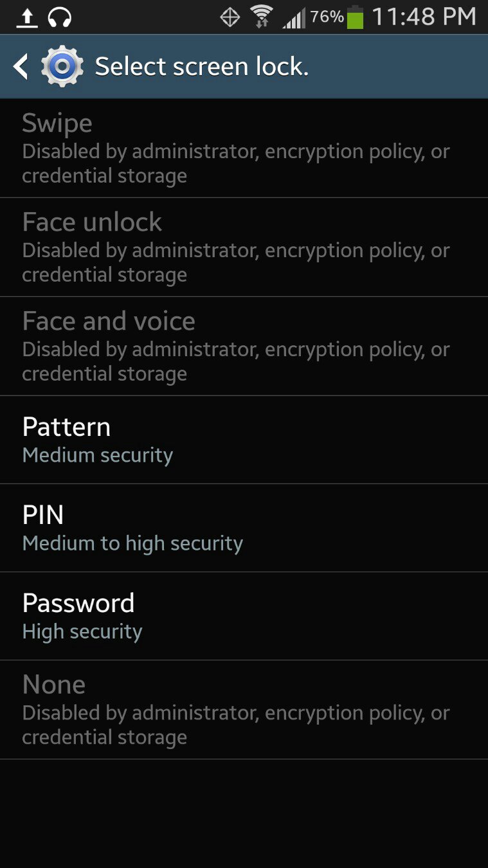Tap the Settings gear icon
The height and width of the screenshot is (868, 488).
62,67
